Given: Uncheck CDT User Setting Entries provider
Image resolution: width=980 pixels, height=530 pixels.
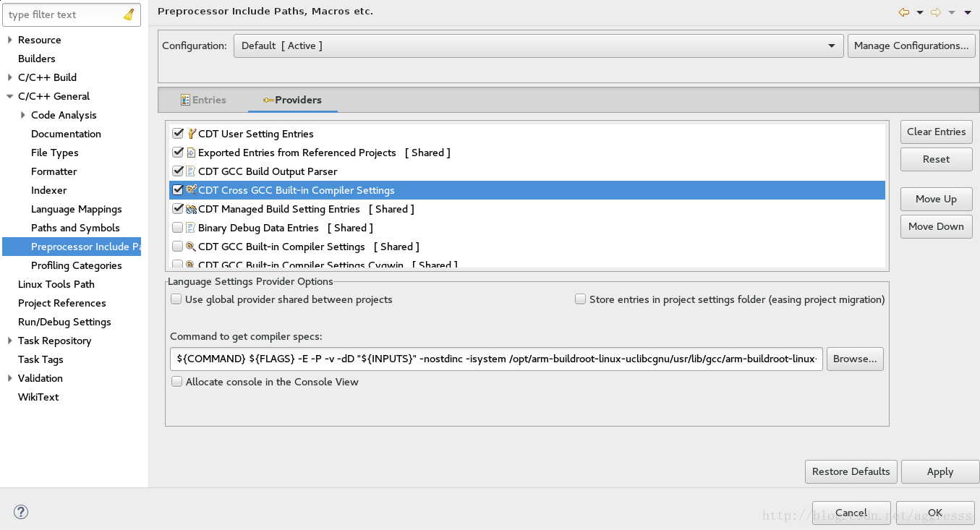Looking at the screenshot, I should 178,134.
